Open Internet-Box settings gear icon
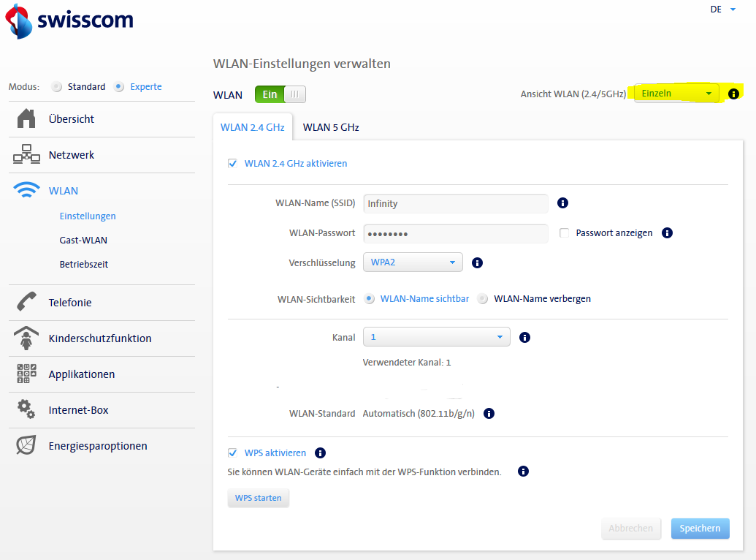This screenshot has height=560, width=756. [25, 409]
